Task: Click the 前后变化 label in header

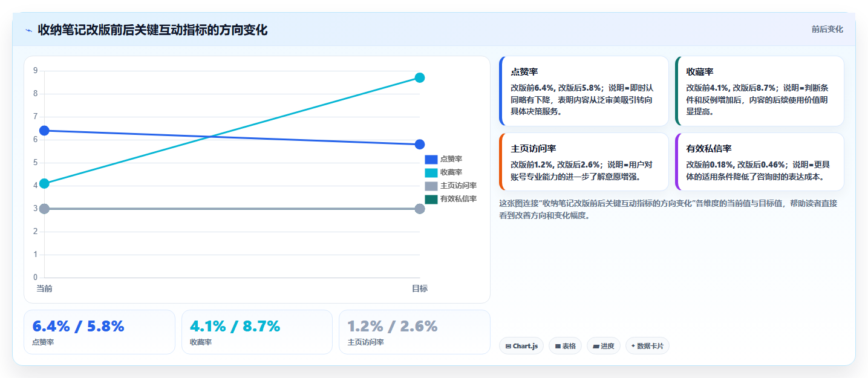Action: pos(827,30)
